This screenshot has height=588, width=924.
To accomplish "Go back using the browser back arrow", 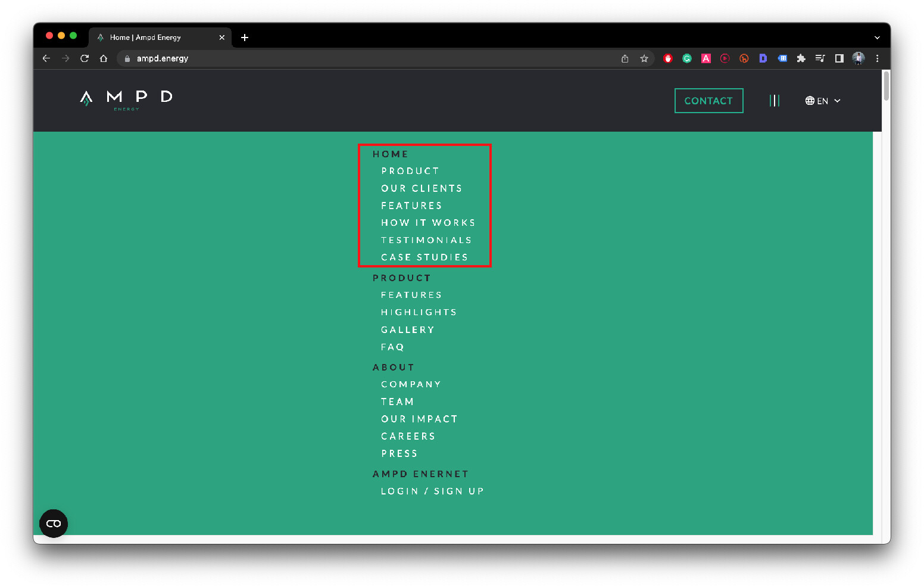I will (x=46, y=58).
